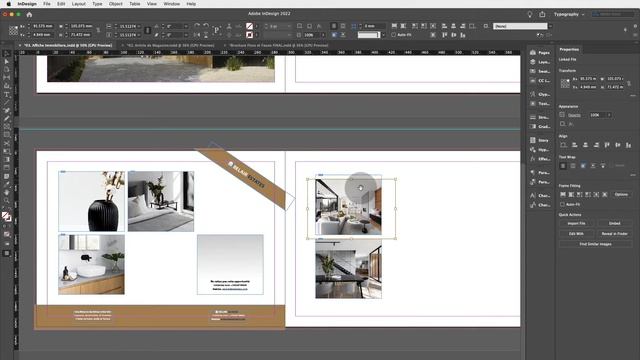Viewport: 640px width, 360px height.
Task: Click the Frame Fitting Options button
Action: click(621, 195)
